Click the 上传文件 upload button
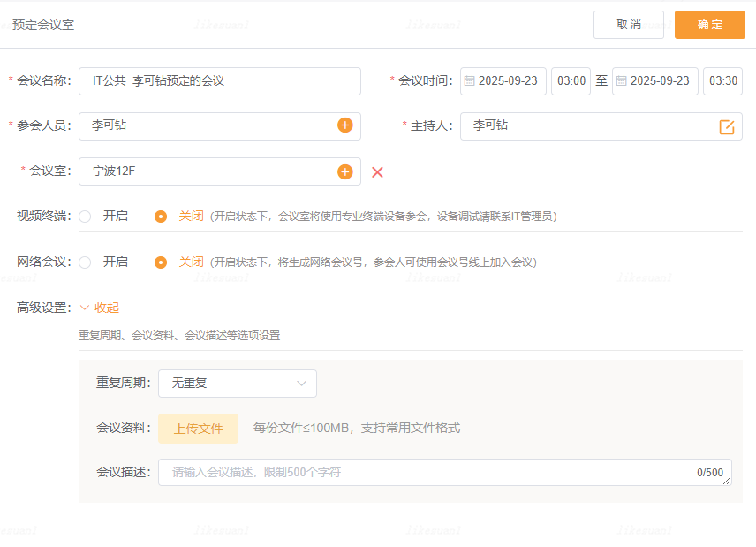The image size is (756, 547). [x=198, y=429]
